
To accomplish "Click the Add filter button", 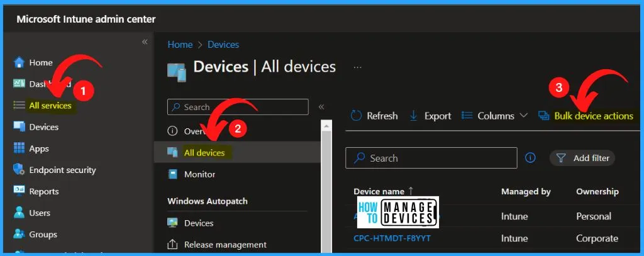I will [582, 158].
